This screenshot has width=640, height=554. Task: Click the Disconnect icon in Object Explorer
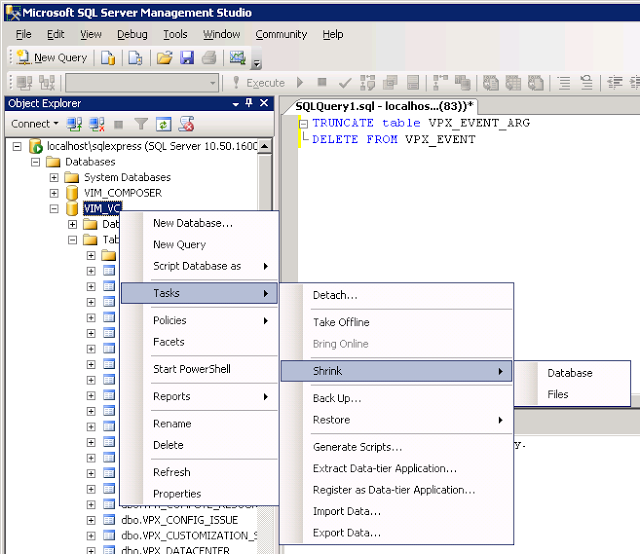tap(97, 124)
